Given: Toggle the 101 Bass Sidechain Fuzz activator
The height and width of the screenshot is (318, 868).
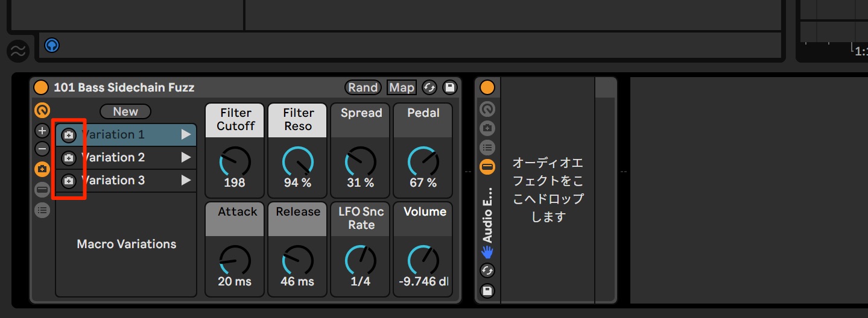Looking at the screenshot, I should pyautogui.click(x=41, y=88).
